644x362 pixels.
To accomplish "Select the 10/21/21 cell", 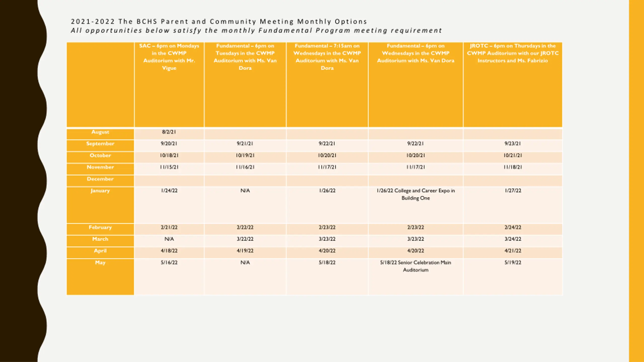I will [513, 157].
